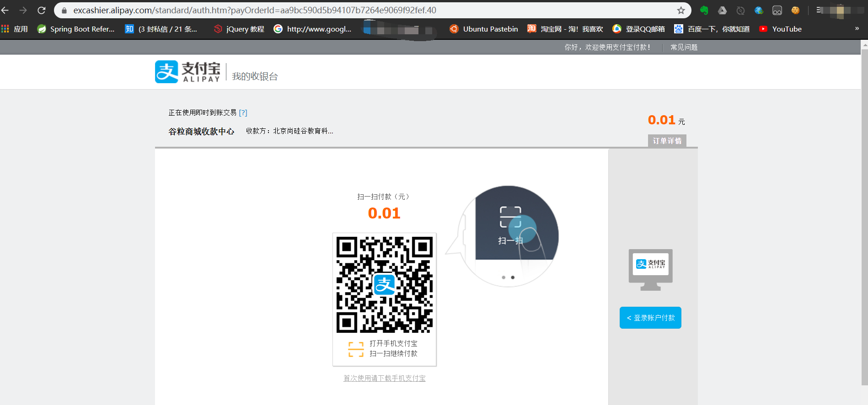The height and width of the screenshot is (405, 868).
Task: Open the YouTube bookmark
Action: click(x=780, y=29)
